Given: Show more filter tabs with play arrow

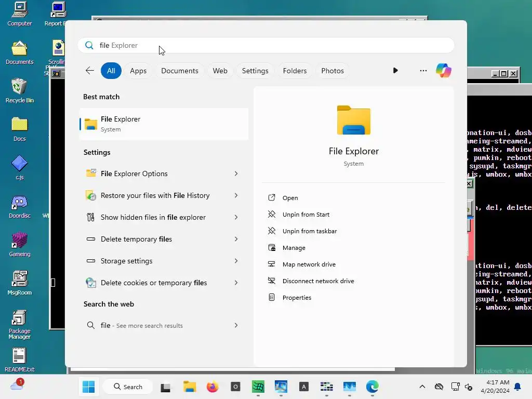Looking at the screenshot, I should click(395, 71).
